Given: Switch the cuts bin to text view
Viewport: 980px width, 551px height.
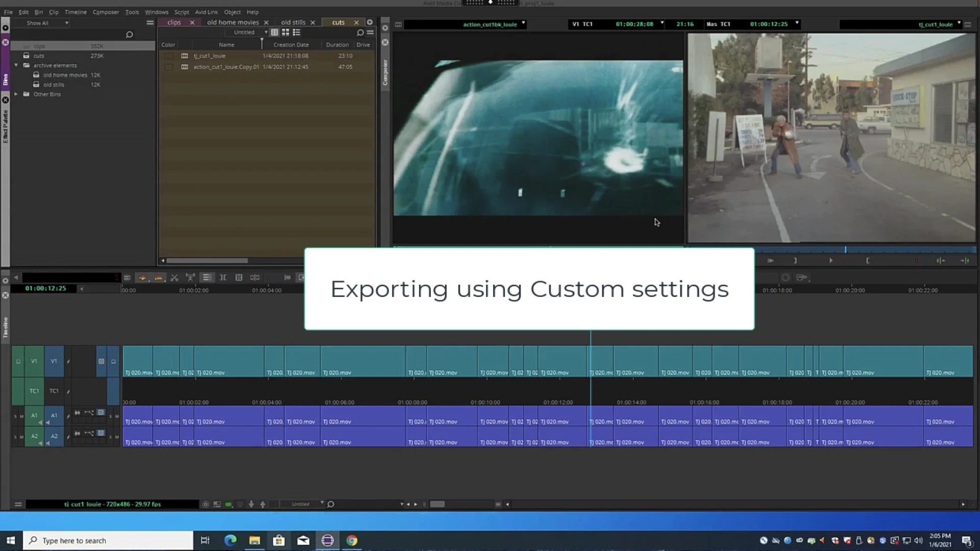Looking at the screenshot, I should (275, 32).
